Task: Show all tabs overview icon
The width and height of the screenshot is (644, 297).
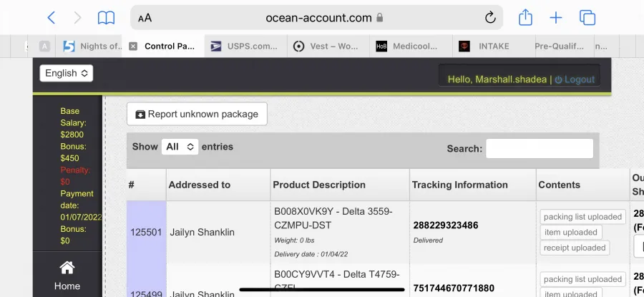Action: click(x=587, y=18)
